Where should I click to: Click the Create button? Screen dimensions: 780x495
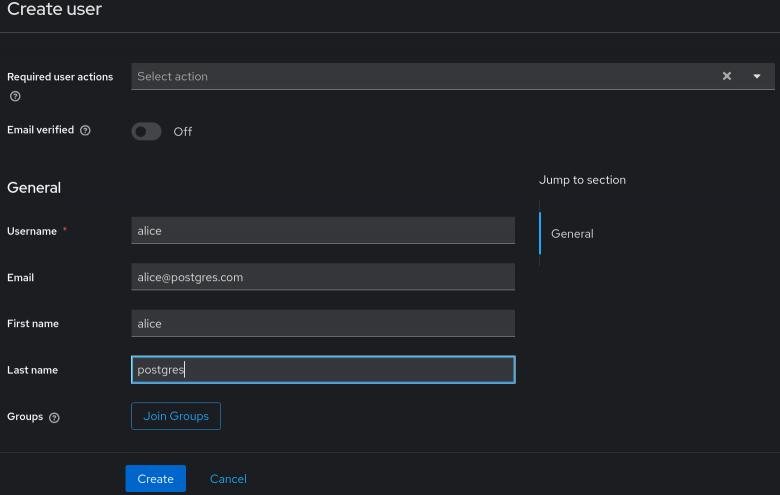click(156, 479)
